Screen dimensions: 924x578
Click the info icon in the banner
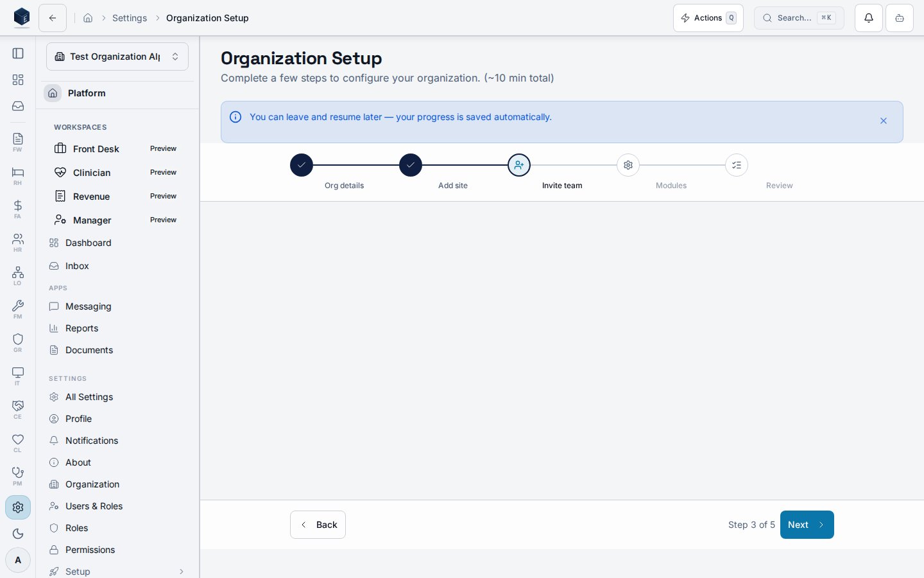[235, 117]
